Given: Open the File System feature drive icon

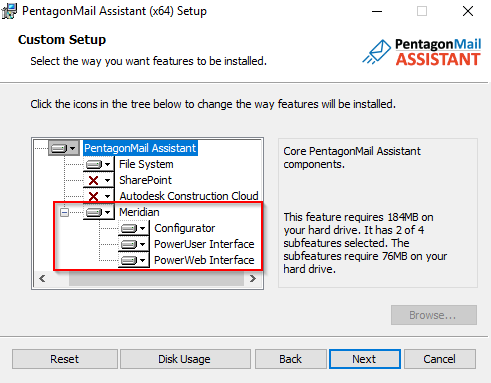Looking at the screenshot, I should coord(99,164).
